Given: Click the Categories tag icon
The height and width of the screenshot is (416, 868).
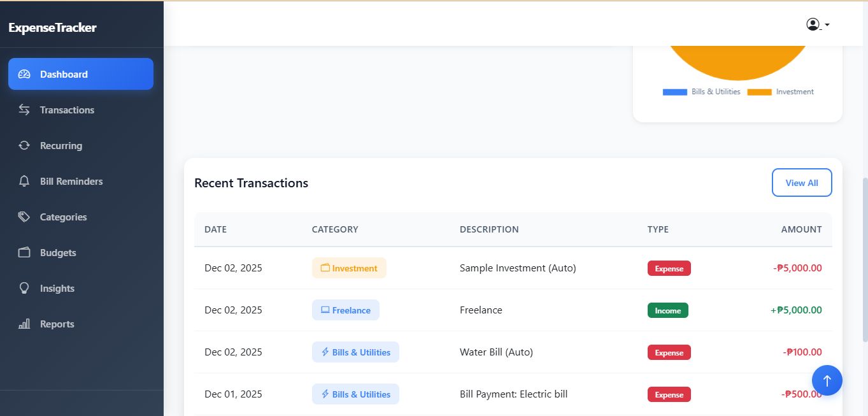Looking at the screenshot, I should pos(24,217).
